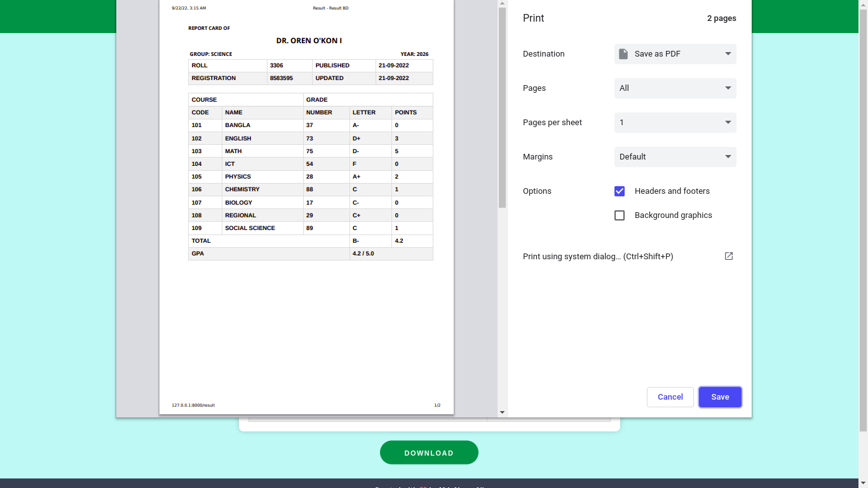The image size is (868, 488).
Task: Click the MATH course name
Action: pyautogui.click(x=233, y=151)
